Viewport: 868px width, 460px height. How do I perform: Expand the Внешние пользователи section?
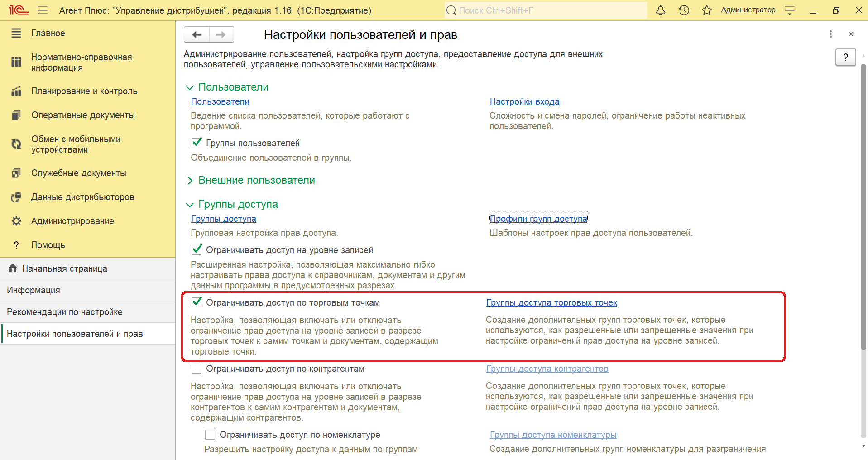point(190,181)
